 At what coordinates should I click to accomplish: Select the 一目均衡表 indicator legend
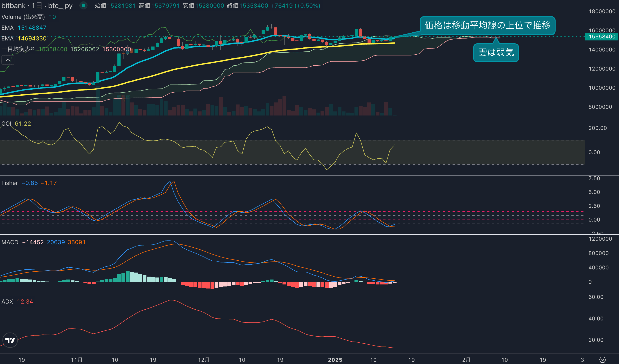[18, 49]
